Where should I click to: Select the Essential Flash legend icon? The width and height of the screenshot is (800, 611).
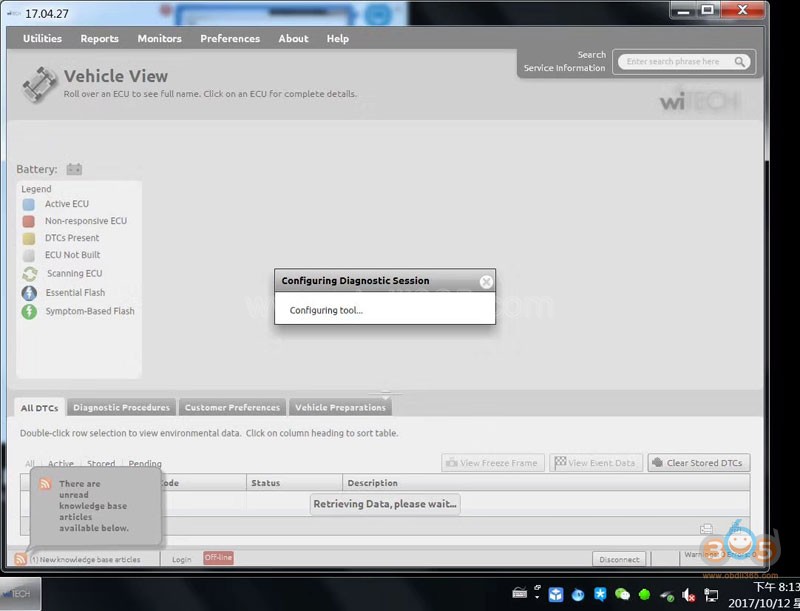pyautogui.click(x=30, y=292)
